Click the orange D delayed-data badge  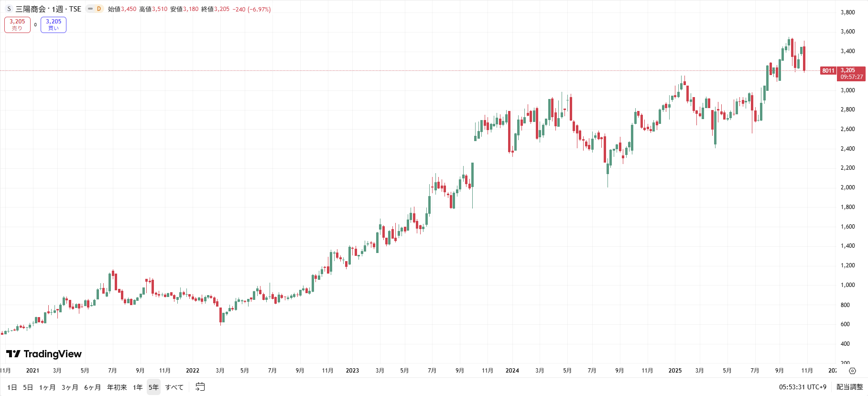coord(99,9)
